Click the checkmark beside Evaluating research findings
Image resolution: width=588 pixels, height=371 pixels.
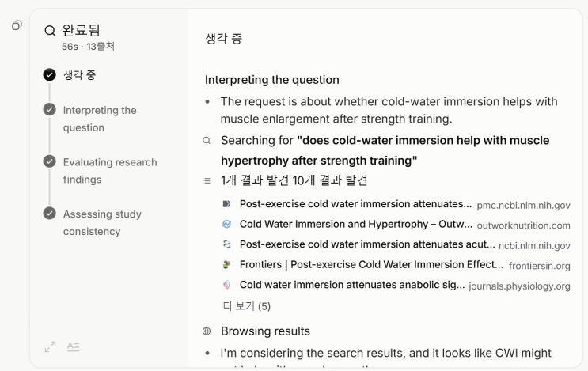click(x=50, y=162)
